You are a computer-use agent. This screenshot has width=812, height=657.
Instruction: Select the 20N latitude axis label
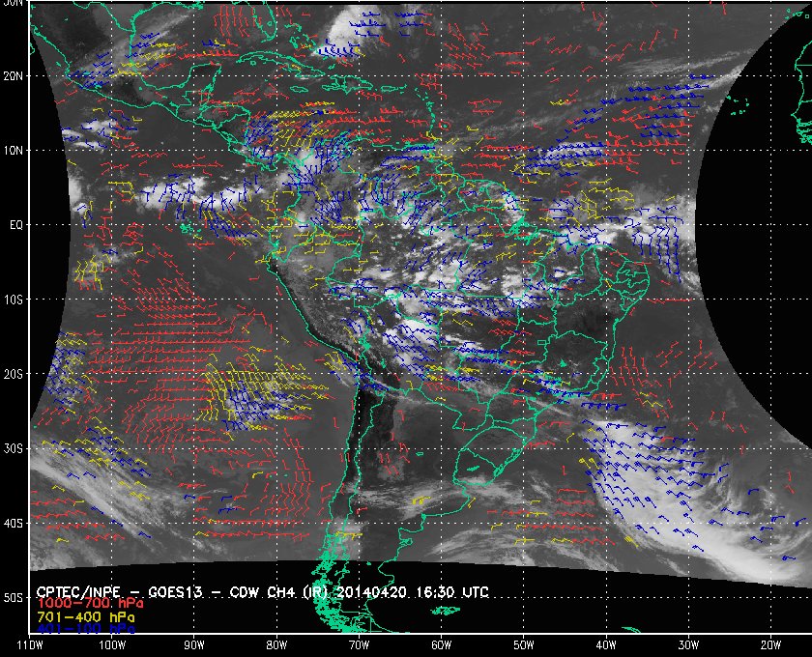tap(14, 76)
